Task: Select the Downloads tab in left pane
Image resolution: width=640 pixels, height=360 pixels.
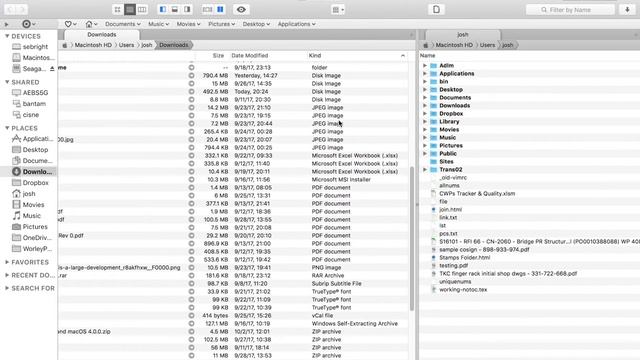Action: 102,35
